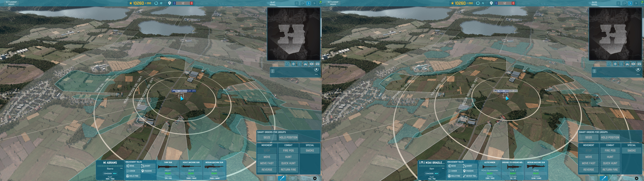Select the M3A1 Bradley CFV unit label on right map
644x181 pixels.
click(x=505, y=91)
